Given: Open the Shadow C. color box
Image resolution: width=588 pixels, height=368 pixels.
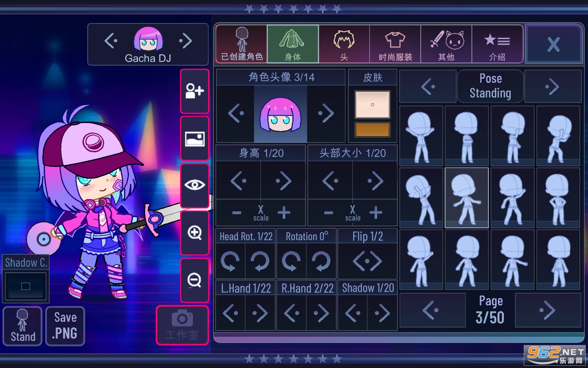Looking at the screenshot, I should 26,286.
